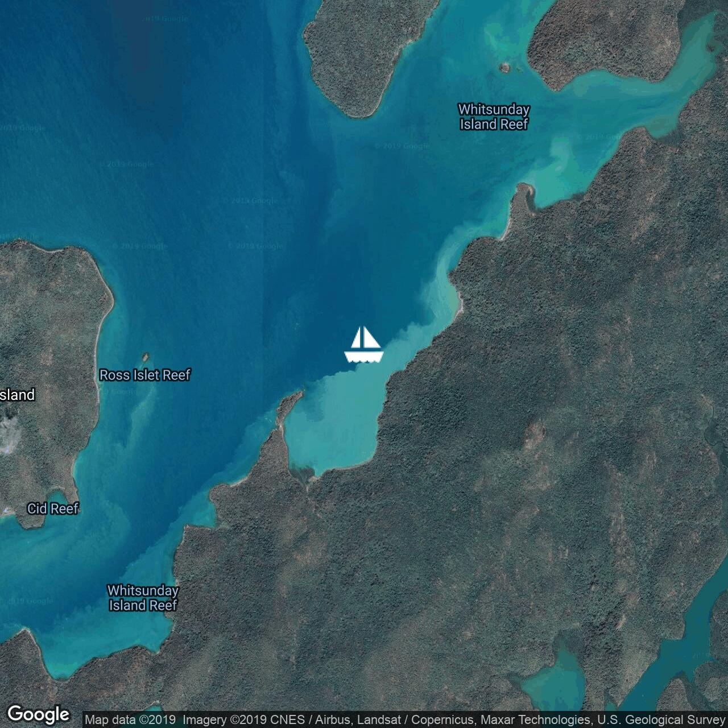Click the white sailboat marker icon
Screen dimensions: 728x728
364,345
